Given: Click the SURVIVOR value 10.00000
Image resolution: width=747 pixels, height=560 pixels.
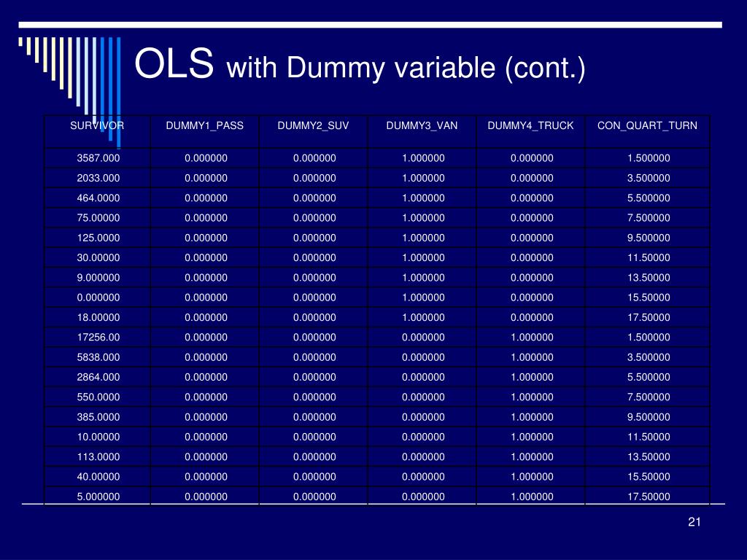Looking at the screenshot, I should [98, 437].
